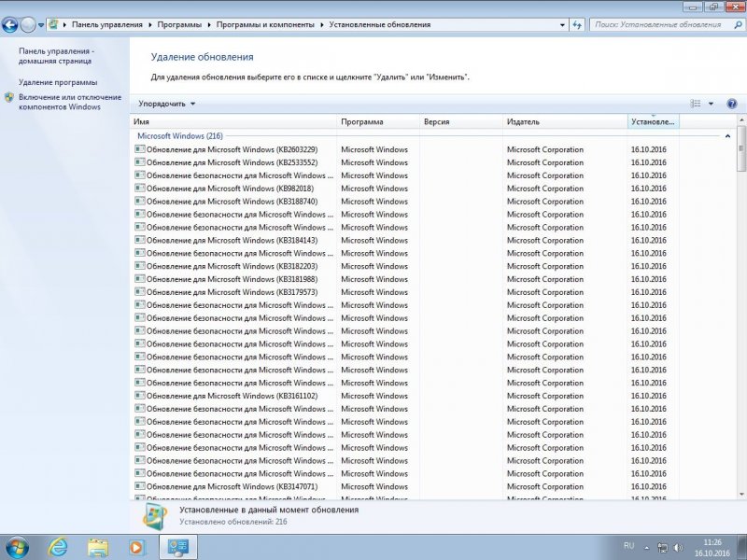Click Установленные обновления breadcrumb

click(x=380, y=24)
